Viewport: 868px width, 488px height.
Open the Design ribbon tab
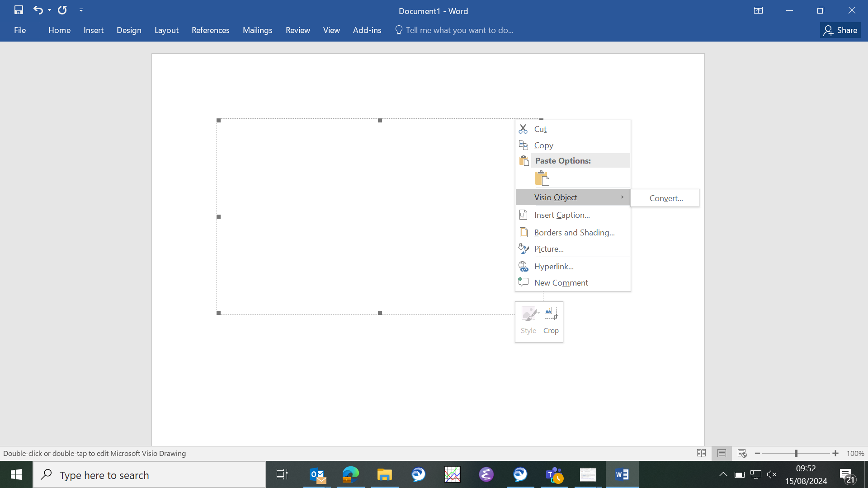[129, 30]
